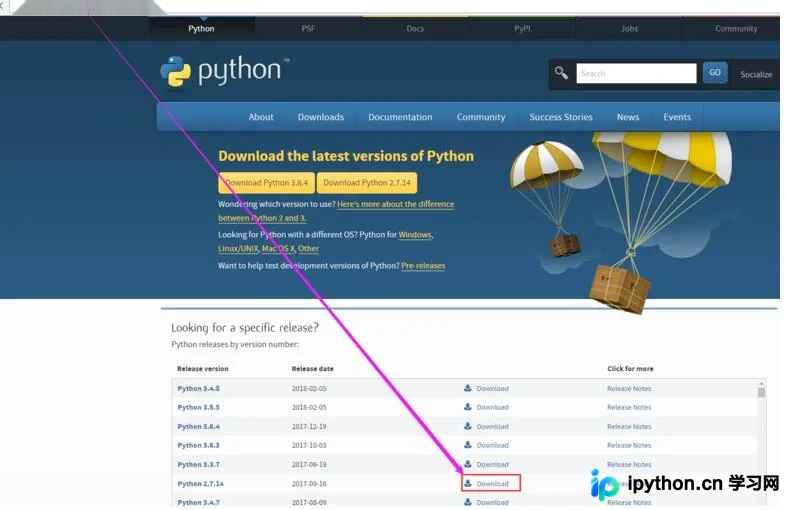The height and width of the screenshot is (510, 787).
Task: Click download icon for Python 3.6.4 row
Action: [467, 426]
